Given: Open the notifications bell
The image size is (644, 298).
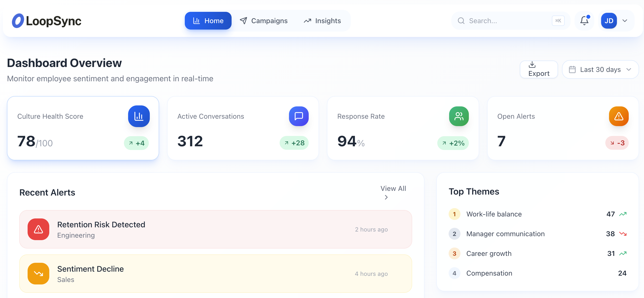Looking at the screenshot, I should (x=584, y=20).
